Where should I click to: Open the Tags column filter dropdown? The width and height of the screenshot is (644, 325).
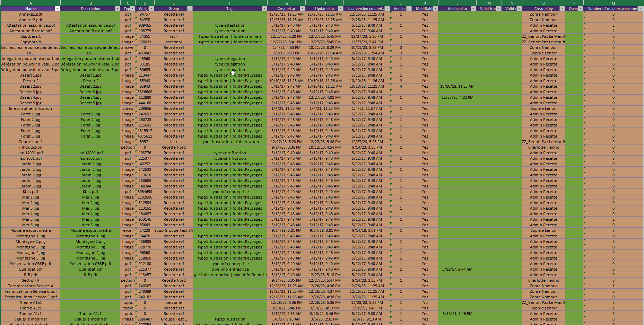264,9
